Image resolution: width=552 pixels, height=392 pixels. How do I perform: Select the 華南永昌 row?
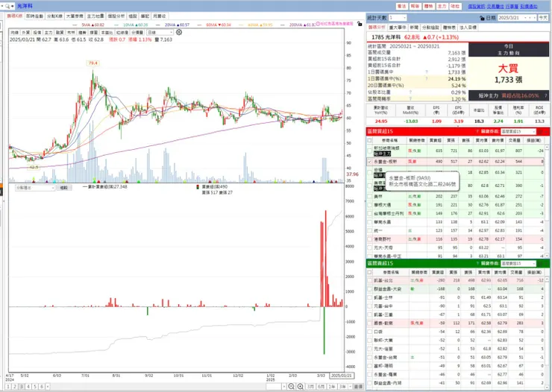click(x=457, y=222)
